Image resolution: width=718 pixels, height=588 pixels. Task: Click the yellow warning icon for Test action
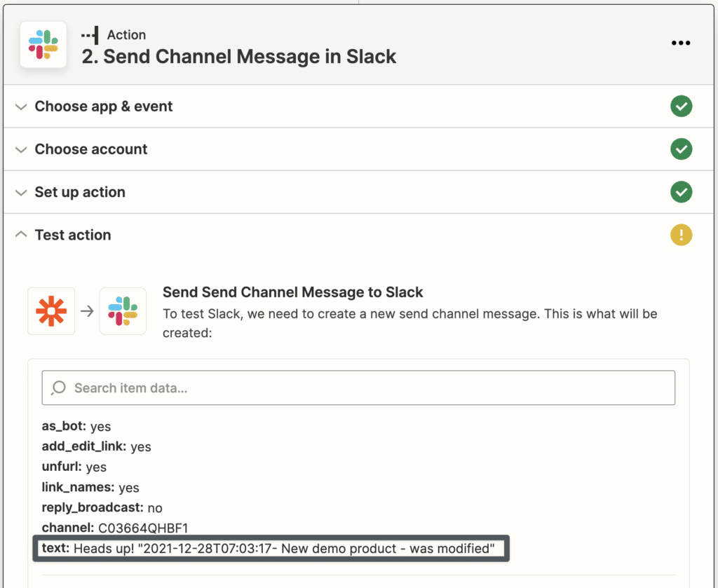coord(680,235)
